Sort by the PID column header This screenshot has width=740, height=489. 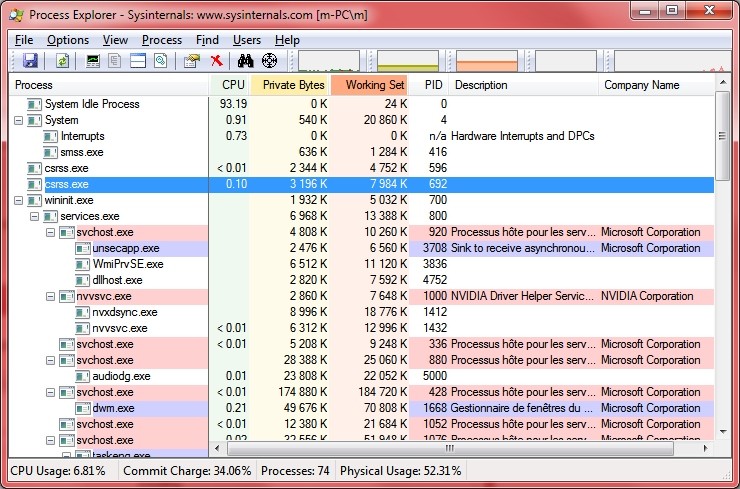point(429,85)
